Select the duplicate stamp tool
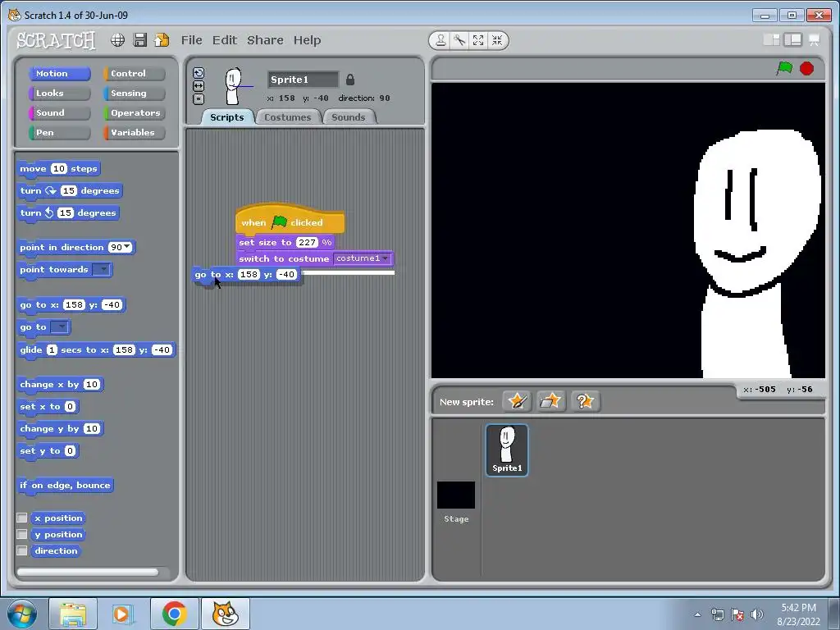 point(441,40)
